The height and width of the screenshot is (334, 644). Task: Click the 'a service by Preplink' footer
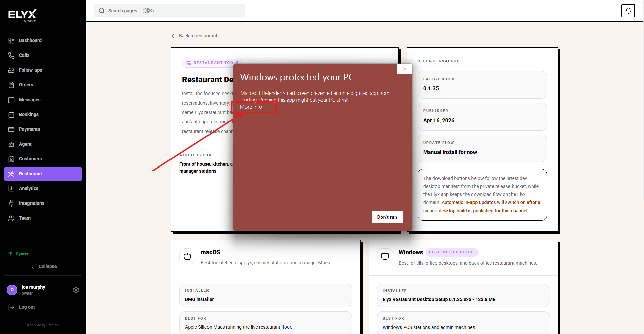click(x=43, y=325)
